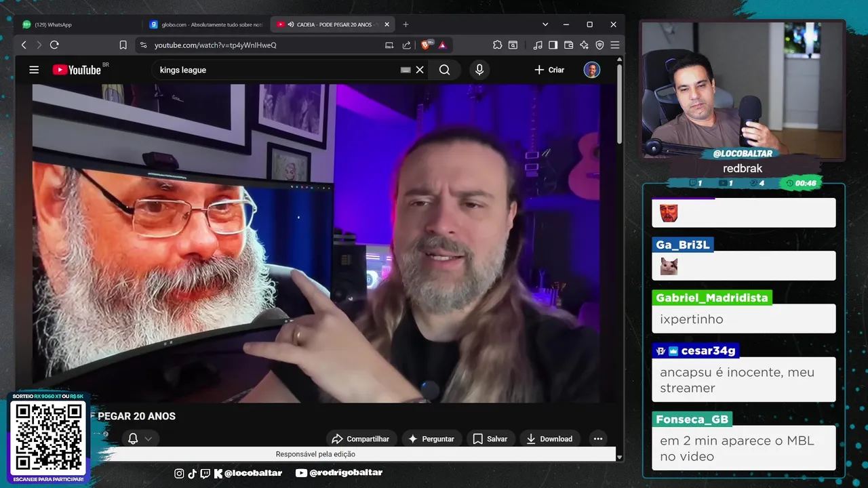868x488 pixels.
Task: Go back to the previous browser page
Action: (24, 45)
